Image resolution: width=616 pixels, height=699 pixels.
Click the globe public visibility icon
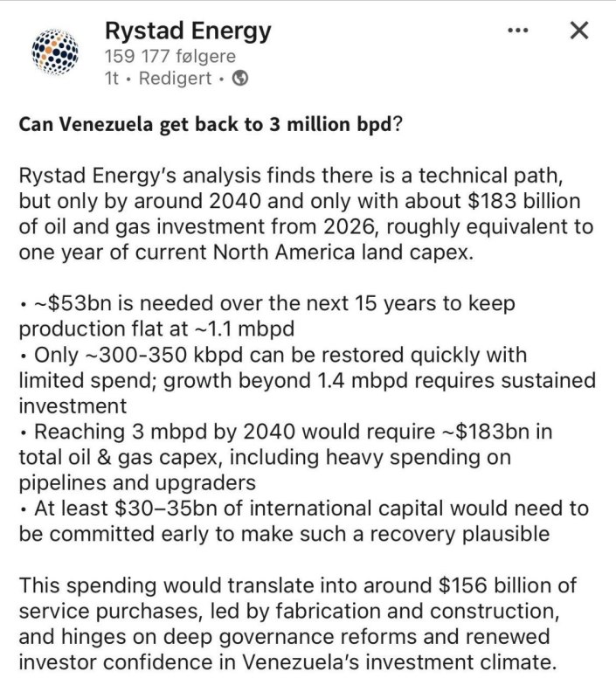point(241,79)
